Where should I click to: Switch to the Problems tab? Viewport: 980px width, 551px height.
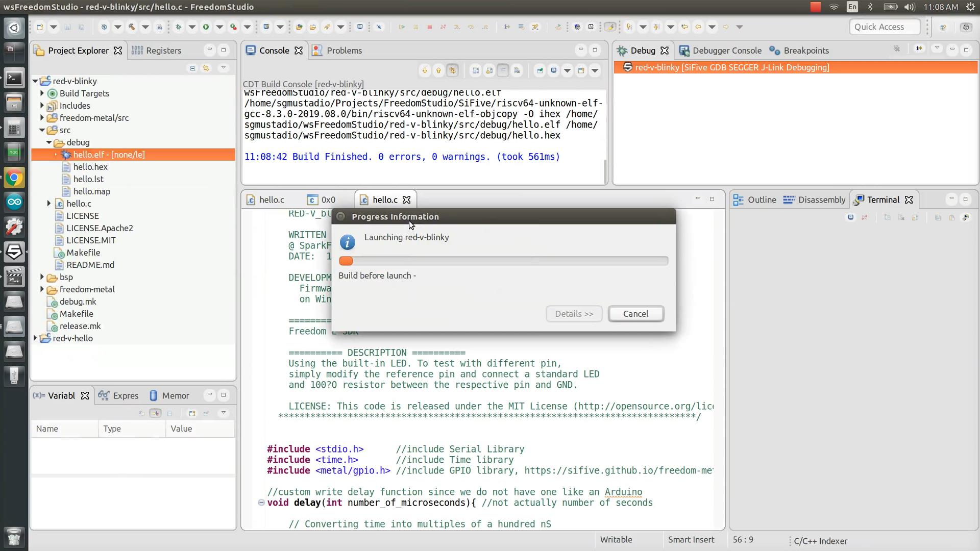click(344, 51)
